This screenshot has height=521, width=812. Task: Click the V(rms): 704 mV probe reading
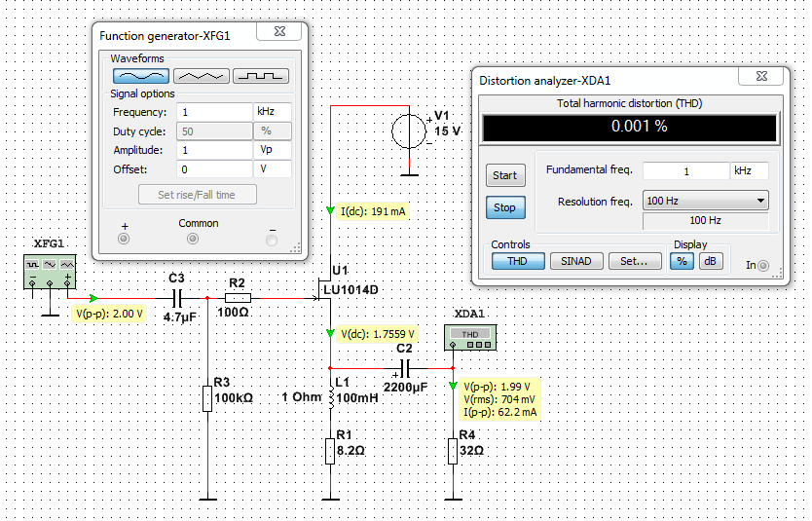499,399
